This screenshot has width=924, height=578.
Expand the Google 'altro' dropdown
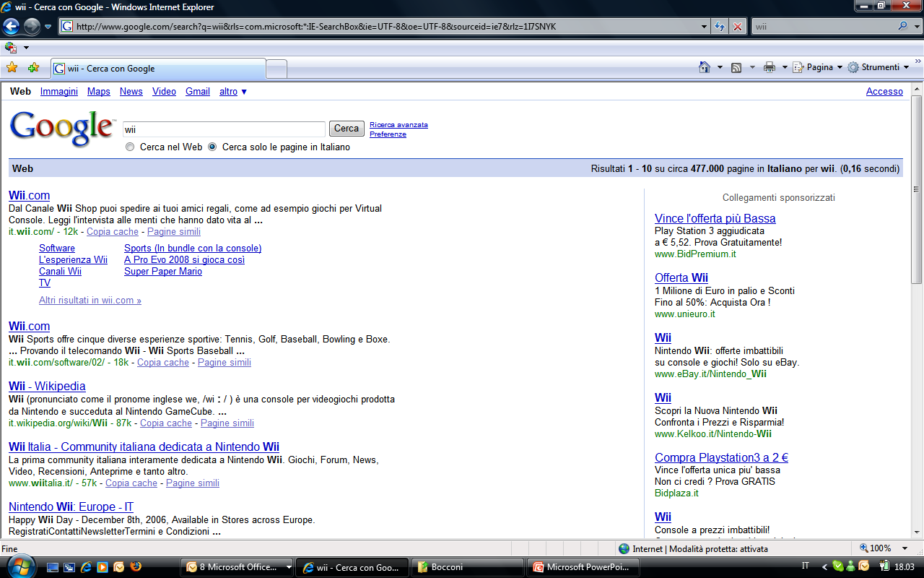point(233,92)
